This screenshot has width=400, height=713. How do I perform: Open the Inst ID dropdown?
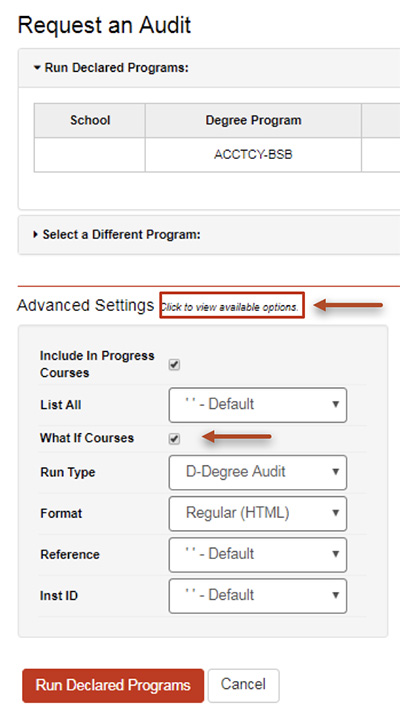pyautogui.click(x=258, y=596)
